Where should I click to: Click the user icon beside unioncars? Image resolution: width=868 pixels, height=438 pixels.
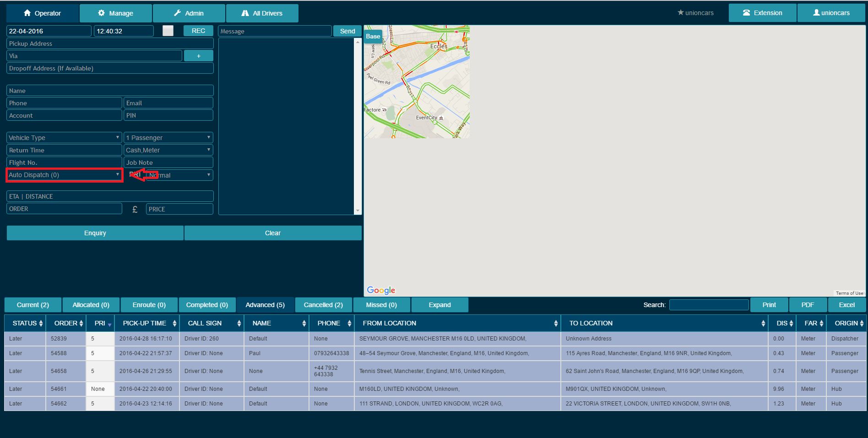point(816,13)
